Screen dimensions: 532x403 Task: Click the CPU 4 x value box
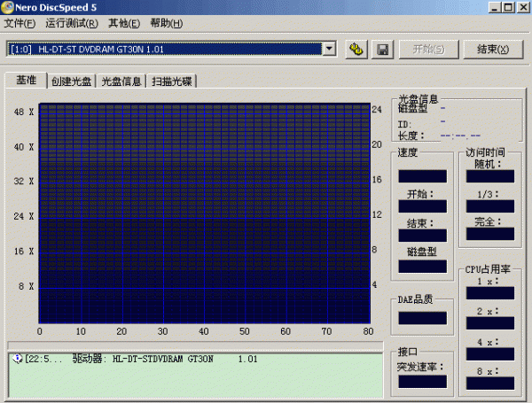[x=490, y=354]
